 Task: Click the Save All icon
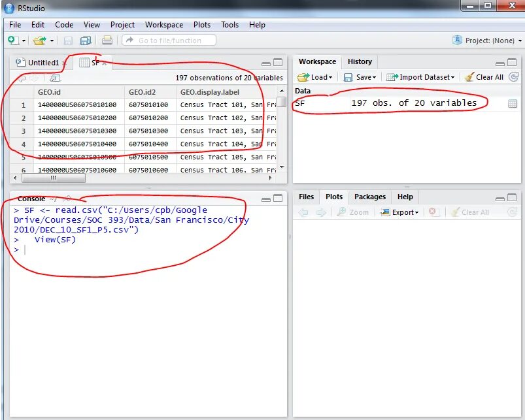click(86, 40)
